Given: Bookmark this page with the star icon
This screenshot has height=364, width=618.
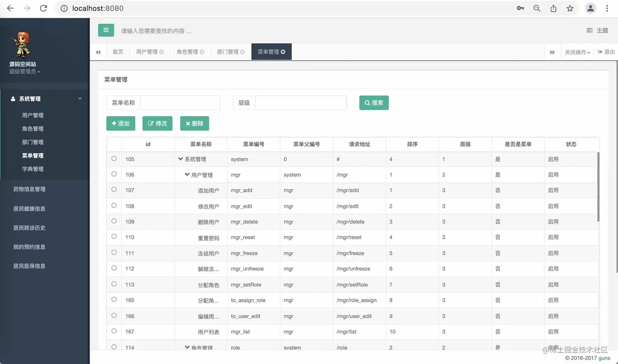Looking at the screenshot, I should tap(570, 8).
